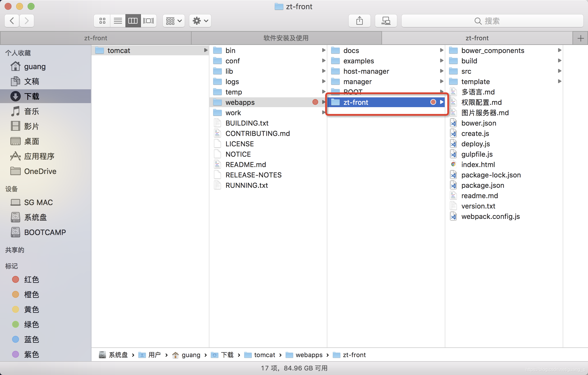Click the cover flow view icon
Viewport: 588px width, 375px height.
pyautogui.click(x=148, y=20)
